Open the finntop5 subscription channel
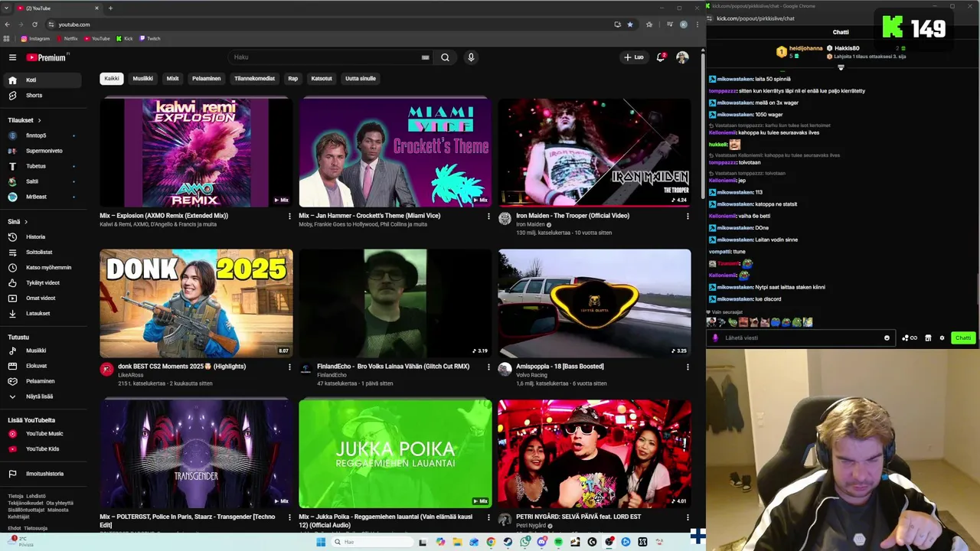This screenshot has height=551, width=980. 43,135
